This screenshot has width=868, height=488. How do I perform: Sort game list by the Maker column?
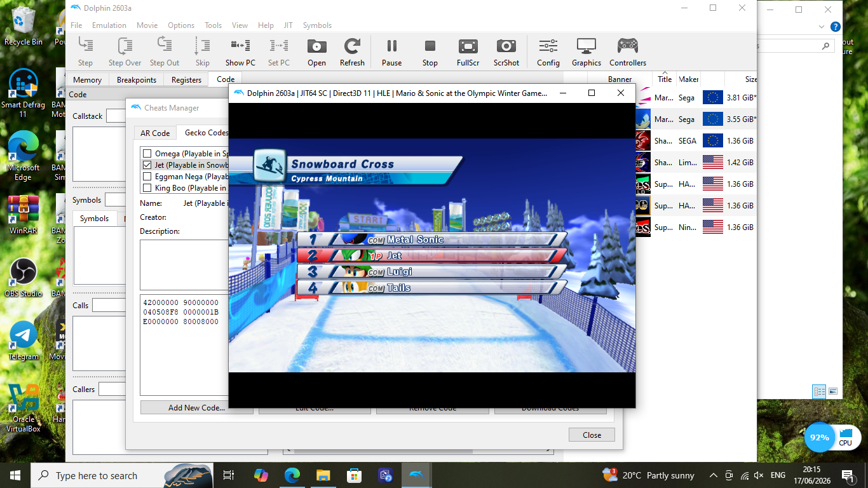689,79
